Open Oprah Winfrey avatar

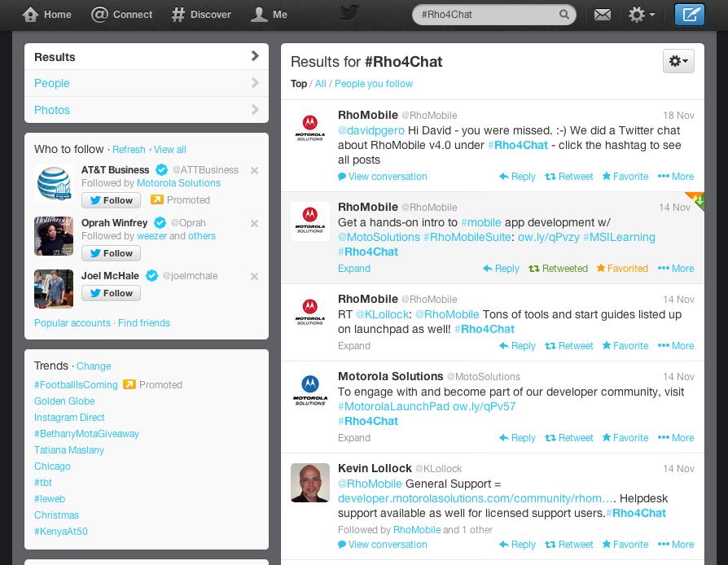[54, 236]
